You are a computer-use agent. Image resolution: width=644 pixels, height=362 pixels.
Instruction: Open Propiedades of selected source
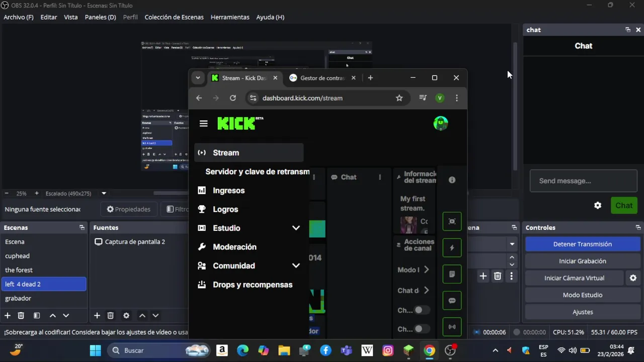tap(129, 209)
